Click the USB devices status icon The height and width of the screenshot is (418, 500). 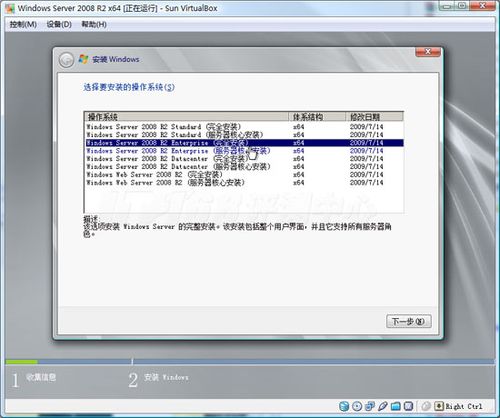click(x=383, y=406)
